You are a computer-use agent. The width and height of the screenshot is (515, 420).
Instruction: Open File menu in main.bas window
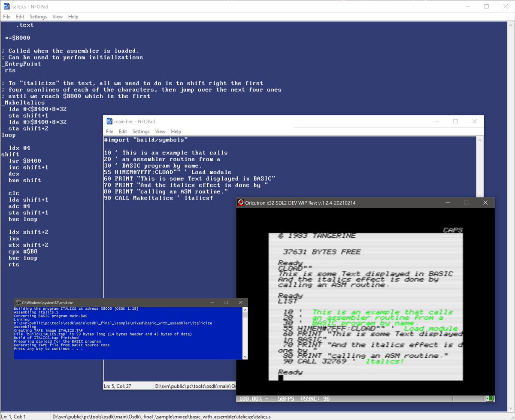tap(109, 132)
